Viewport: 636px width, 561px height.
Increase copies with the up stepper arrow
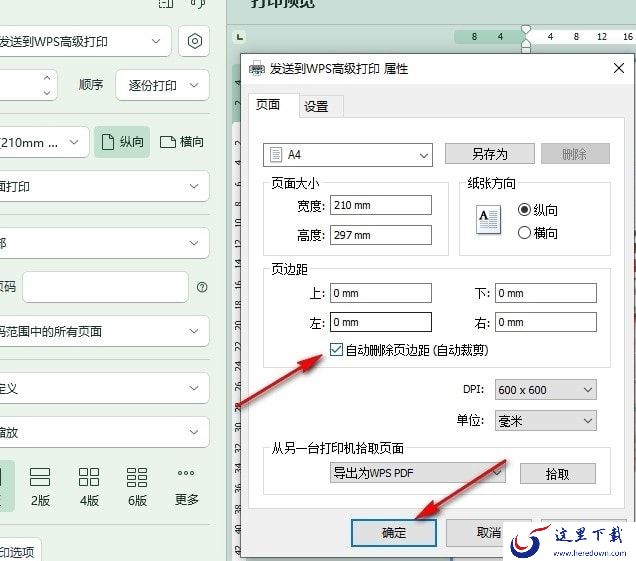[x=47, y=78]
